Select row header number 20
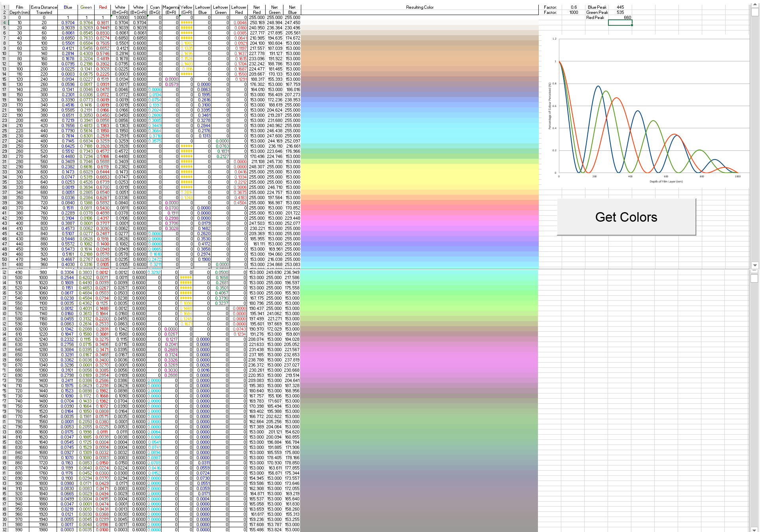 4,105
